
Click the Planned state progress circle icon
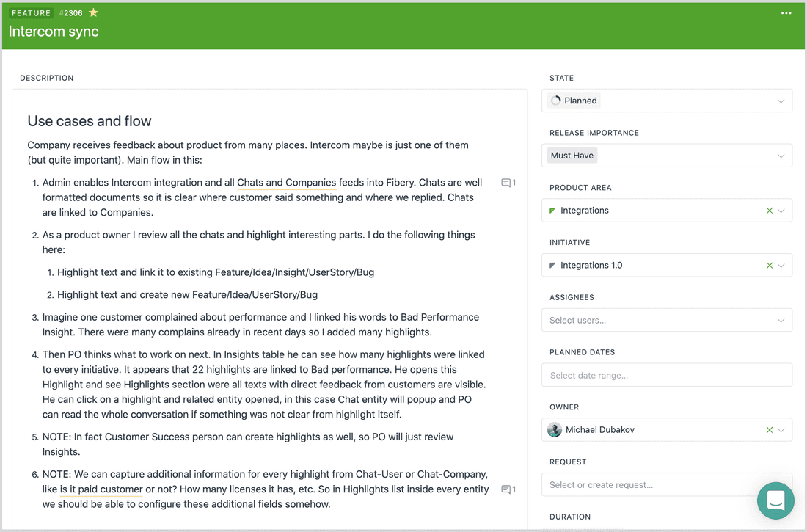[x=555, y=100]
